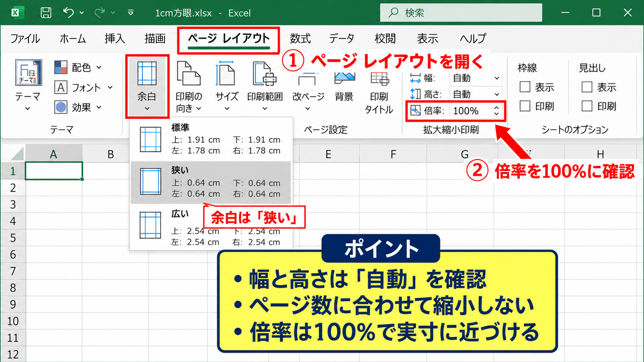Open the Undo history dropdown arrow

(x=82, y=13)
